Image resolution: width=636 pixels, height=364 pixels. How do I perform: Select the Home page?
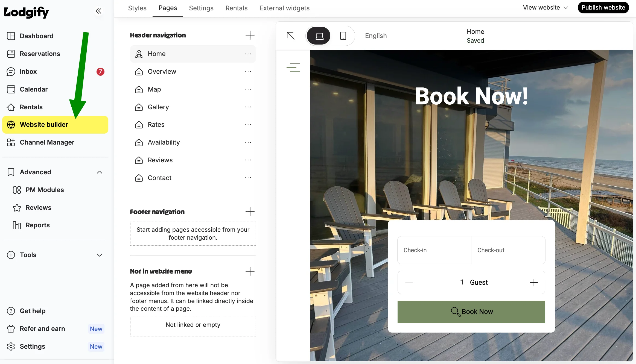193,54
